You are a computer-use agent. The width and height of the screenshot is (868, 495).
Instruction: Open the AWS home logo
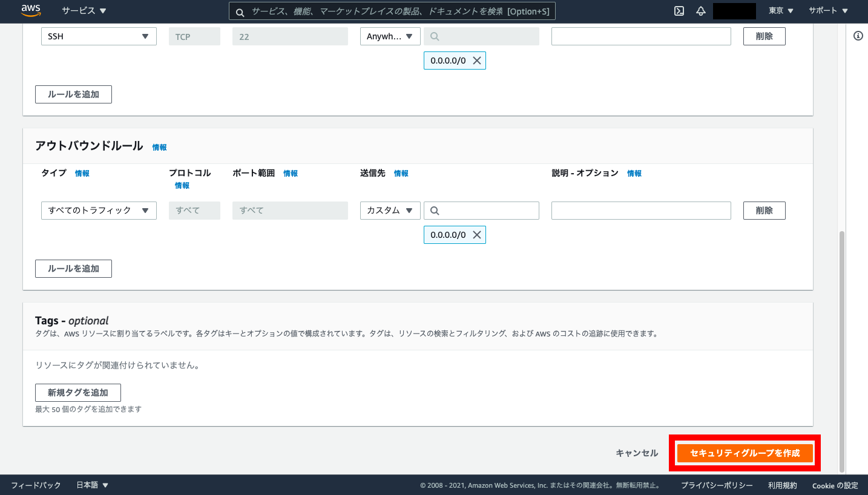pyautogui.click(x=30, y=10)
